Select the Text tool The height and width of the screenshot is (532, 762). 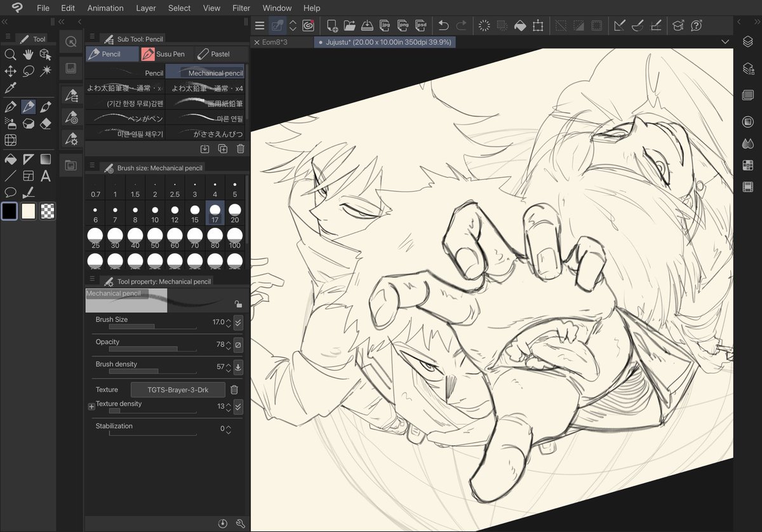point(44,175)
